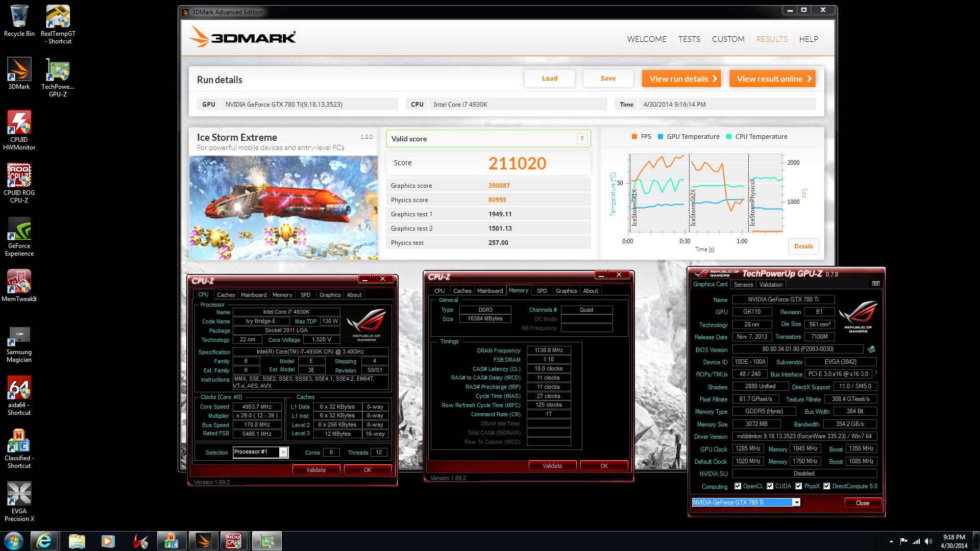The height and width of the screenshot is (551, 980).
Task: Click the blue GPU Temperature legend swatch
Action: 660,137
